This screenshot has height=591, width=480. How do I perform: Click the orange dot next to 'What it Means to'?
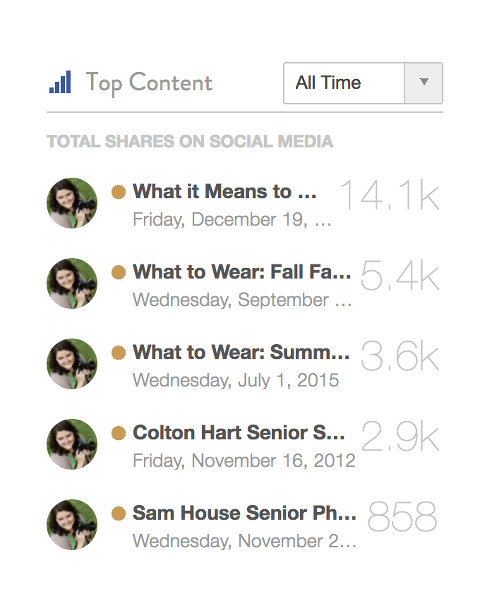(119, 192)
